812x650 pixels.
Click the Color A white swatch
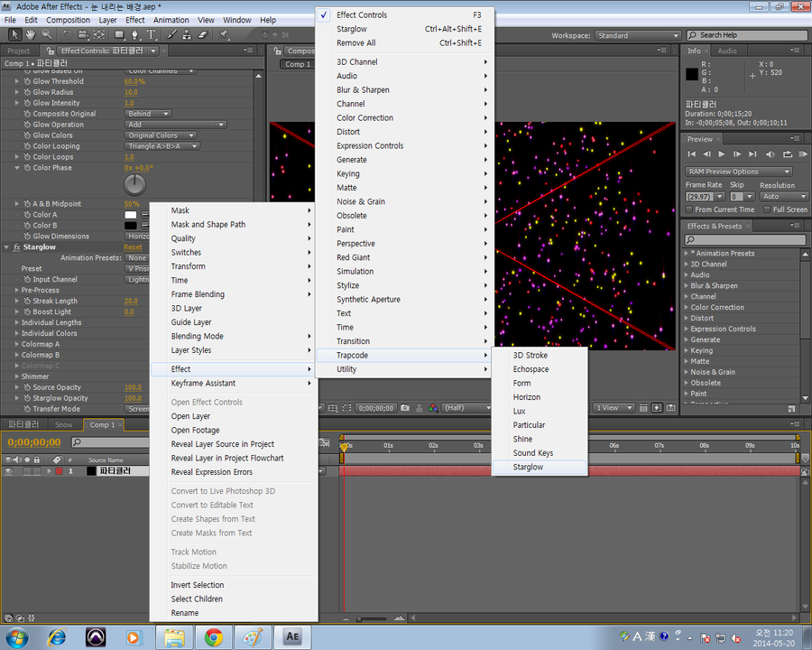click(131, 215)
